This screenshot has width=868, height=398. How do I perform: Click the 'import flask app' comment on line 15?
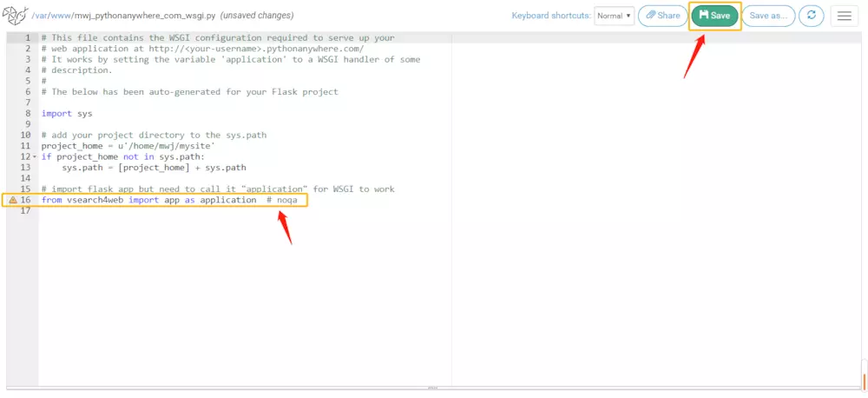(218, 189)
